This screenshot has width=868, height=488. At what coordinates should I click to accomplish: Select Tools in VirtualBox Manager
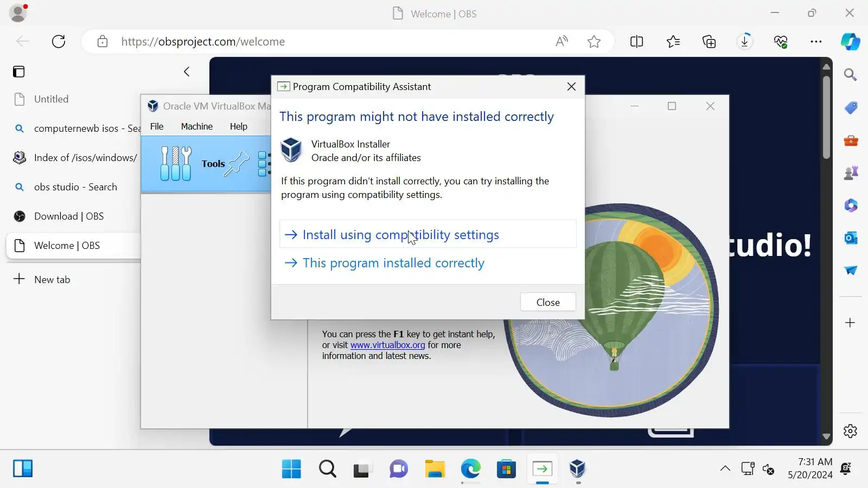click(x=206, y=164)
